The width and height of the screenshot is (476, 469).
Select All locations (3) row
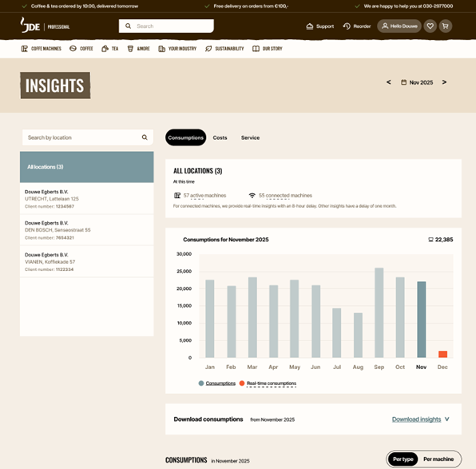tap(87, 167)
